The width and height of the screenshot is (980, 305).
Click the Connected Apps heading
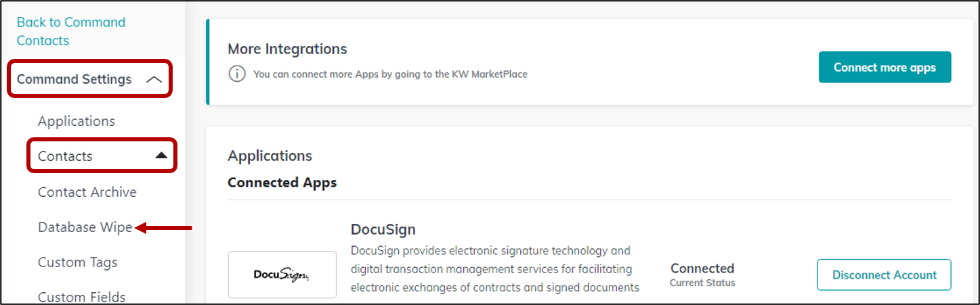(282, 183)
